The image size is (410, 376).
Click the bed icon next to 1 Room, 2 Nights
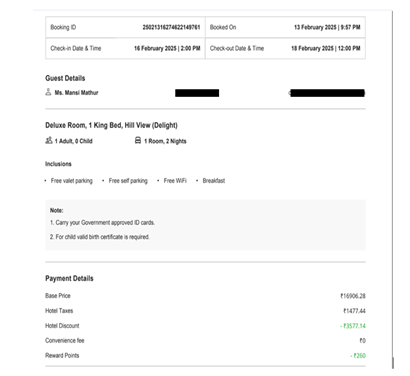tap(138, 140)
